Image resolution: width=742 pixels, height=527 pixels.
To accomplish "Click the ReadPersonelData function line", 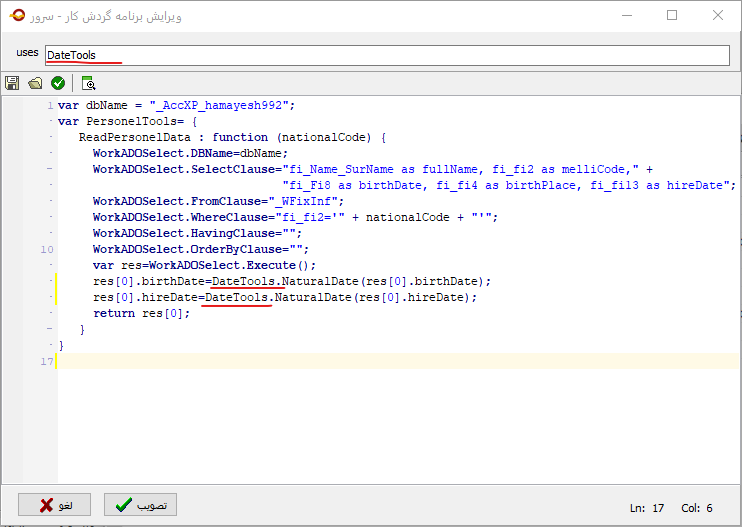I will (232, 137).
